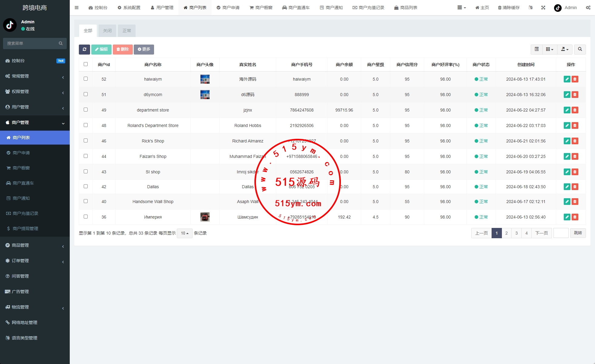
Task: Open the export data dropdown
Action: tap(565, 49)
